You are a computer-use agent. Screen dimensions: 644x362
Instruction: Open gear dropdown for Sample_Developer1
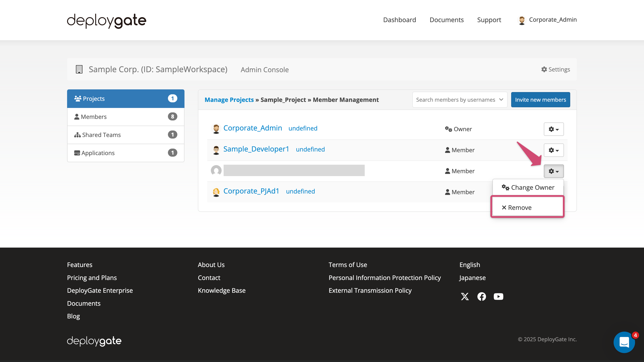pos(554,150)
